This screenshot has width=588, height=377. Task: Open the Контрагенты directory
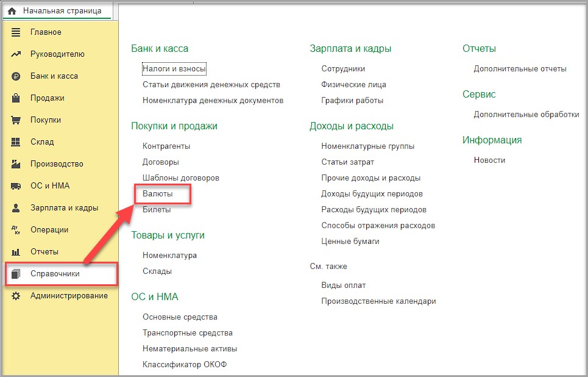click(166, 146)
